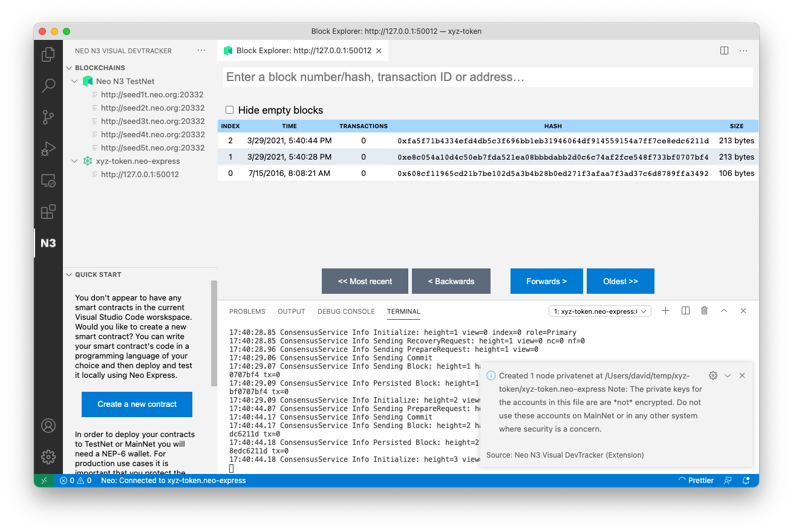Open editor more actions ellipsis
Image resolution: width=793 pixels, height=532 pixels.
pyautogui.click(x=743, y=51)
